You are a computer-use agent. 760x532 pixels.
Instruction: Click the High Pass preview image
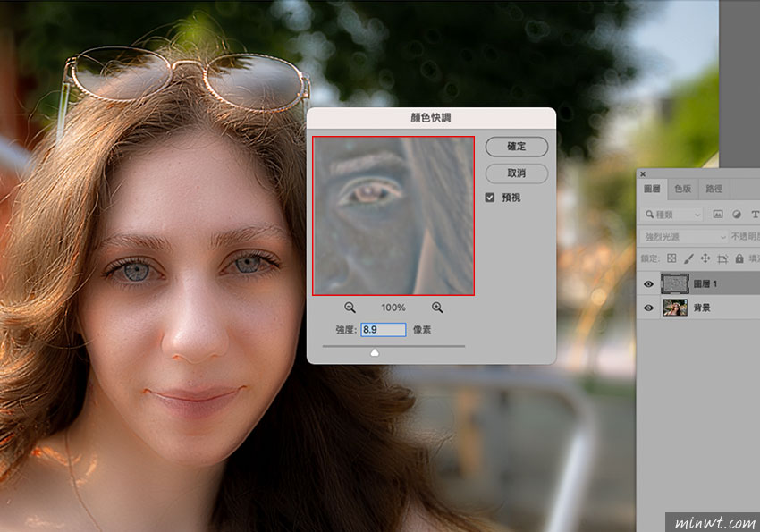click(393, 215)
